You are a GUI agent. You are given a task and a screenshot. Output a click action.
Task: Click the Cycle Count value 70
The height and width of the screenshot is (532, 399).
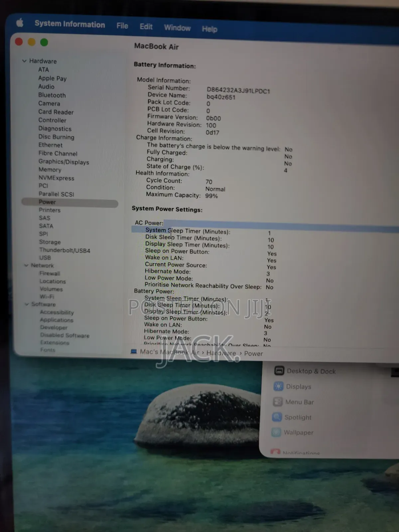[x=209, y=182]
